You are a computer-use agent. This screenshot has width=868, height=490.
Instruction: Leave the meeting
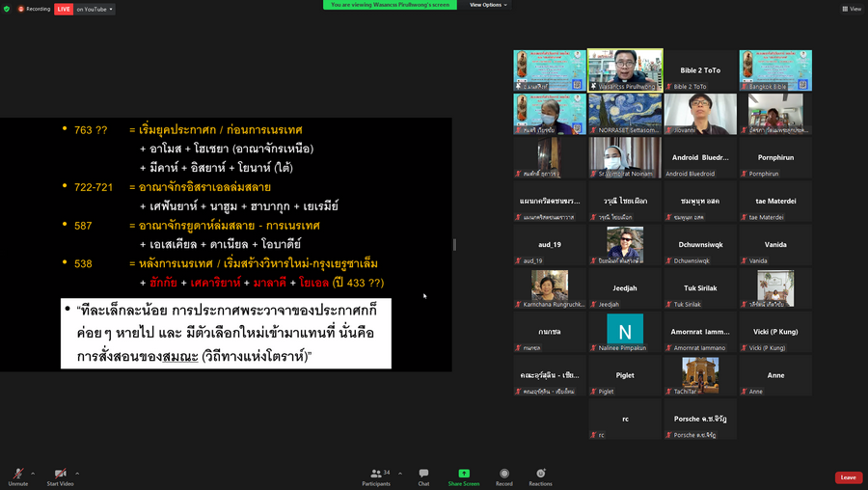(848, 477)
